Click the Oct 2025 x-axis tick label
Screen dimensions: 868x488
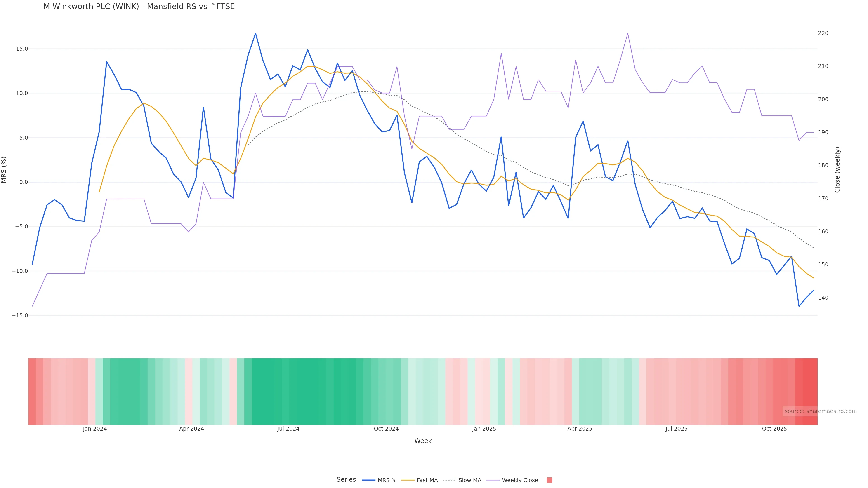(774, 429)
